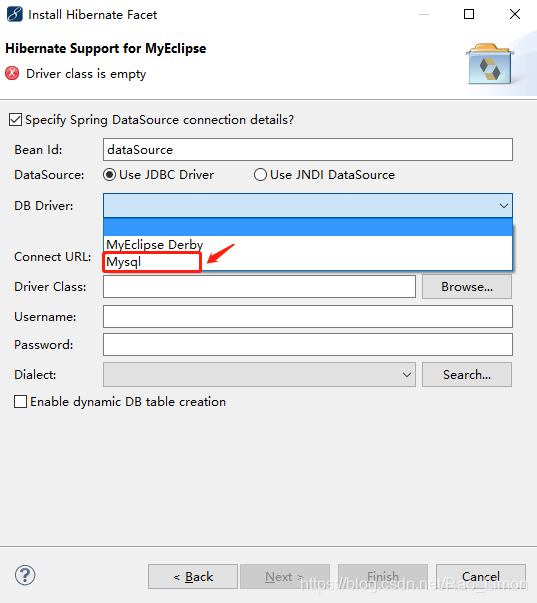Go back with the Back button
The height and width of the screenshot is (603, 537).
pyautogui.click(x=193, y=576)
